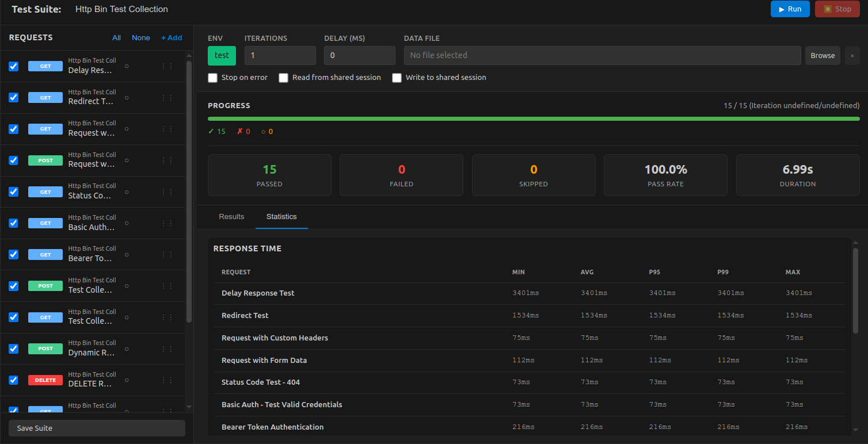The image size is (868, 444).
Task: Click the Iterations input field
Action: [280, 55]
